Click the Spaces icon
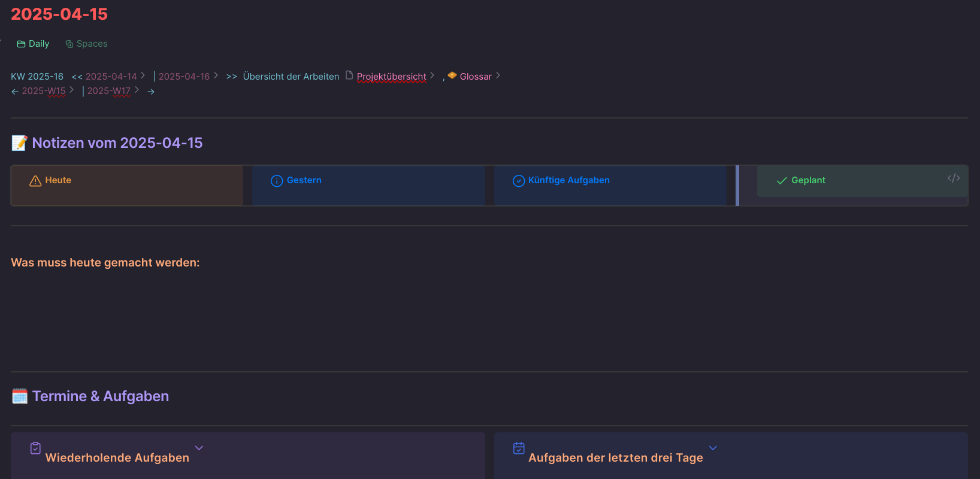Viewport: 980px width, 479px height. coord(69,44)
